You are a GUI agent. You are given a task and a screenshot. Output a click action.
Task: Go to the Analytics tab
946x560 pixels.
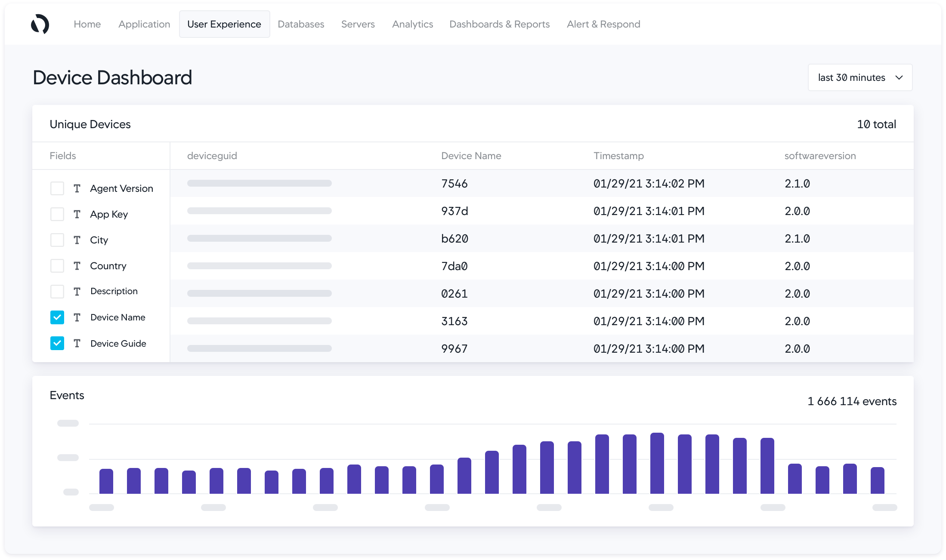413,24
